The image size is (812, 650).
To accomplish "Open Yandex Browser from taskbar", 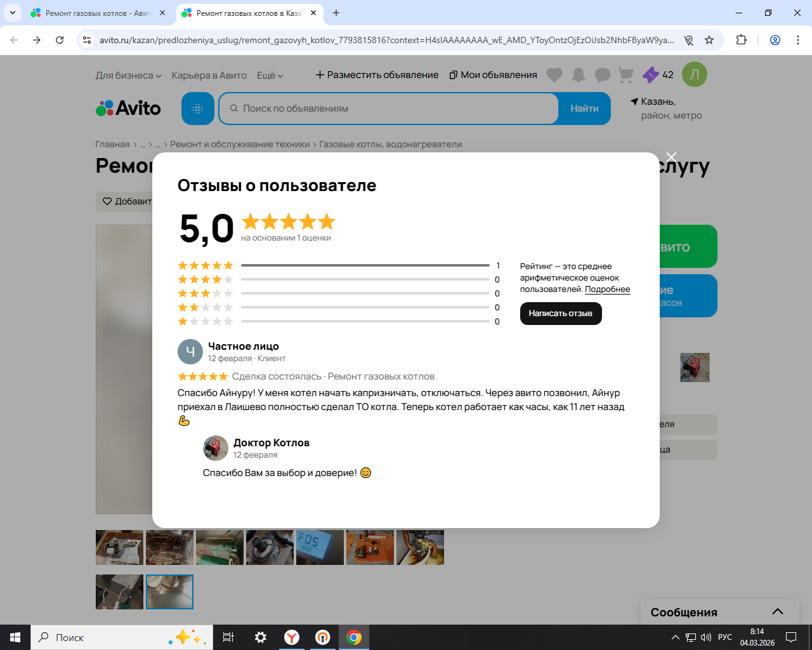I will 292,637.
